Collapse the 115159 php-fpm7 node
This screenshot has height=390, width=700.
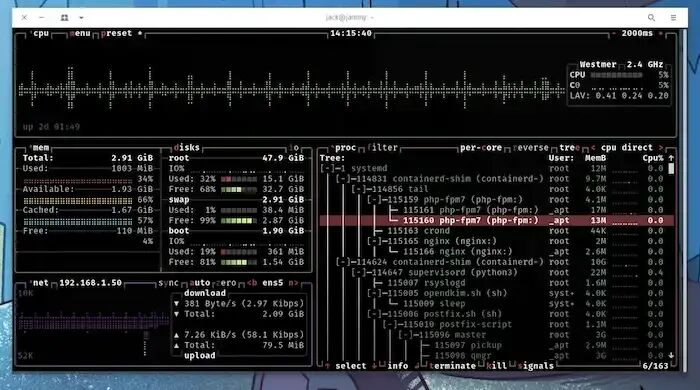(x=374, y=200)
